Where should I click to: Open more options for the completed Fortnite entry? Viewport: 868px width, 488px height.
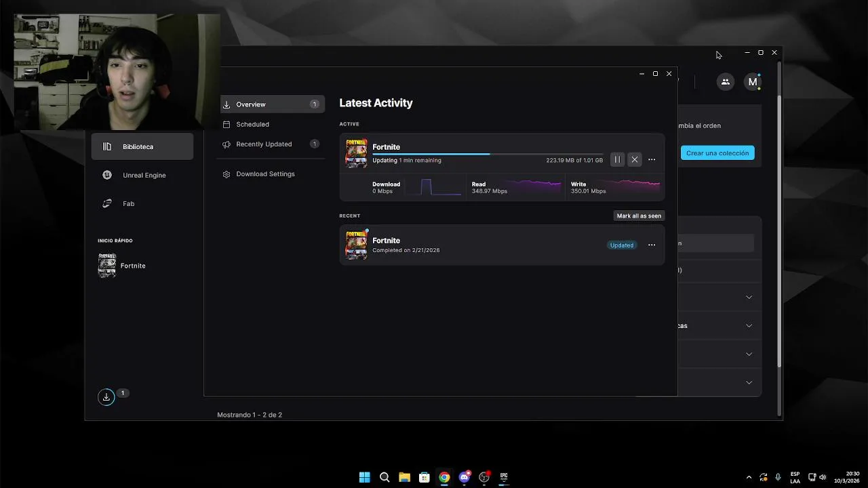coord(652,245)
